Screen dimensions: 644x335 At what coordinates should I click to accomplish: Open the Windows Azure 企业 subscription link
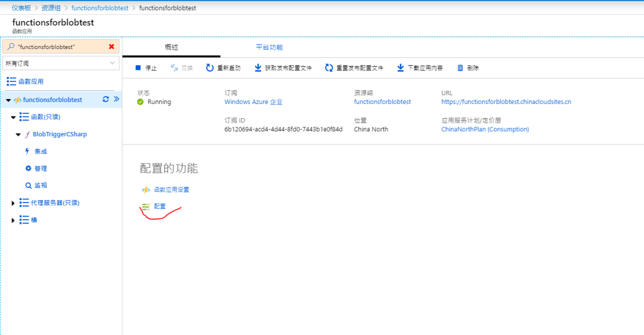253,102
